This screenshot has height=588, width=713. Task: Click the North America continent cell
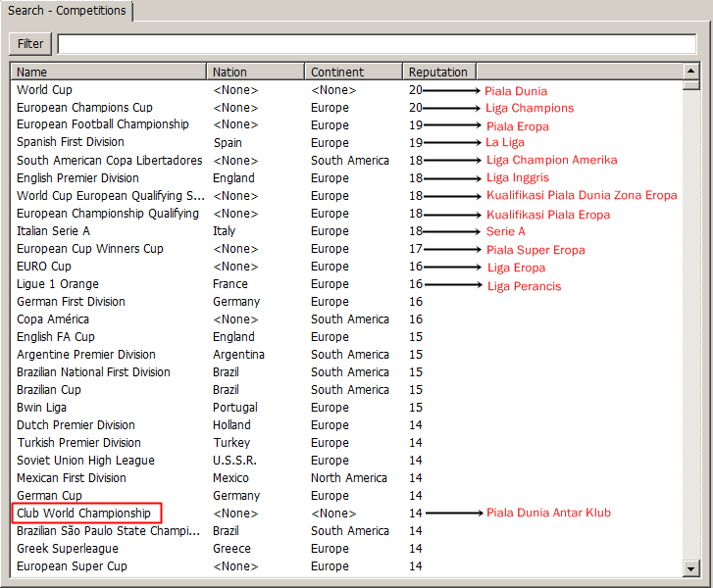349,478
